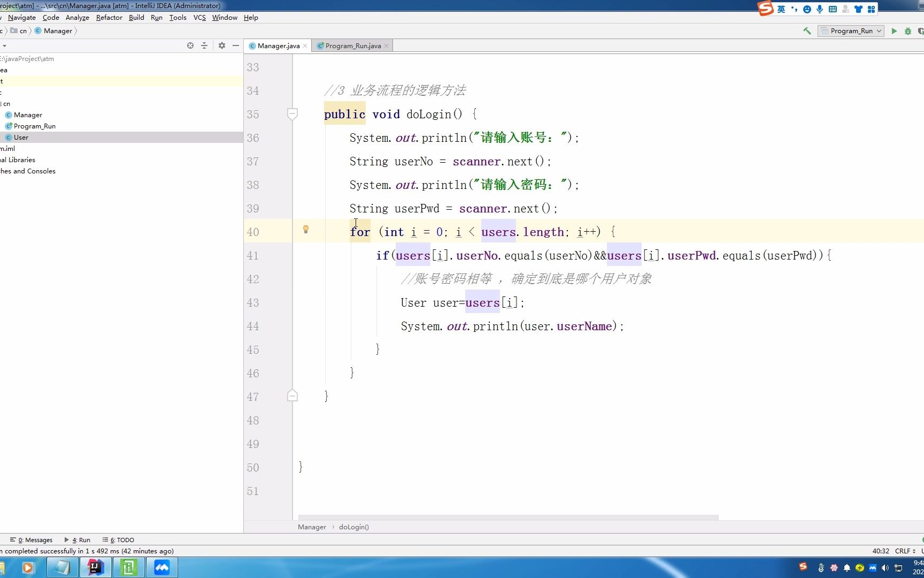Select the cn package in project tree

pos(6,104)
